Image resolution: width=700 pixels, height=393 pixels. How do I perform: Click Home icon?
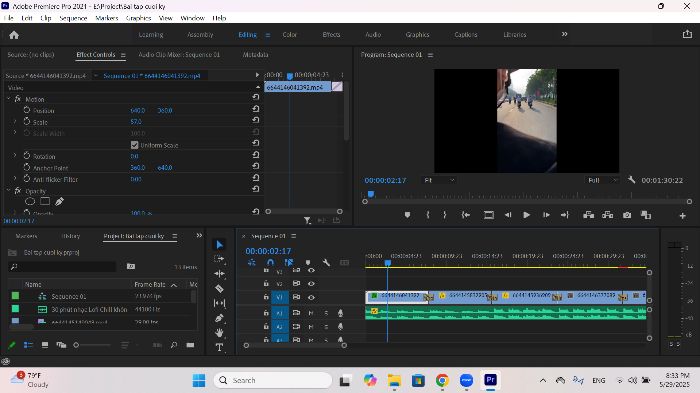pyautogui.click(x=14, y=35)
